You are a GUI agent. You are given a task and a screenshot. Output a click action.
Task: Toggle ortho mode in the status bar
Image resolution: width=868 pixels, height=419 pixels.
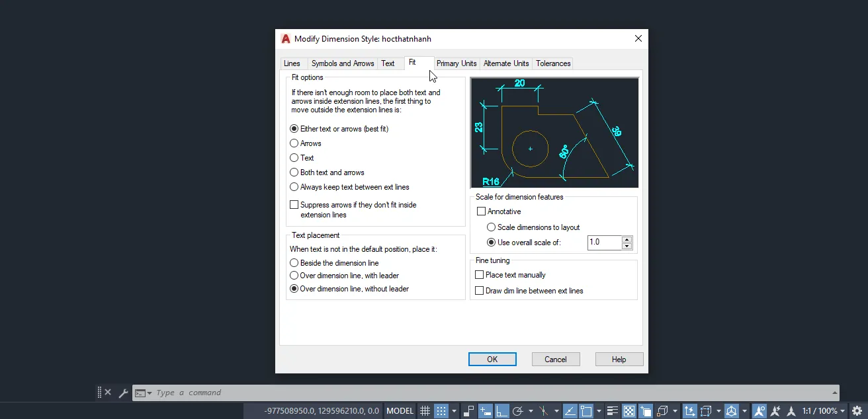click(502, 411)
